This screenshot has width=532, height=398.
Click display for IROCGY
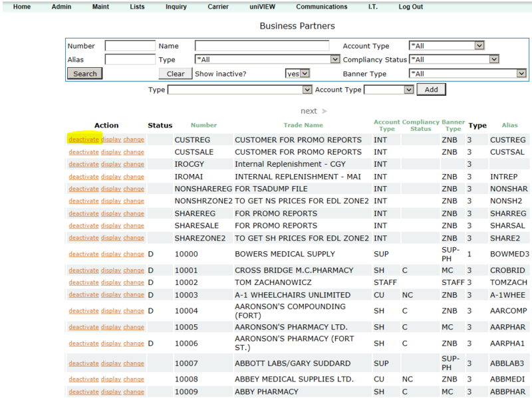coord(111,164)
